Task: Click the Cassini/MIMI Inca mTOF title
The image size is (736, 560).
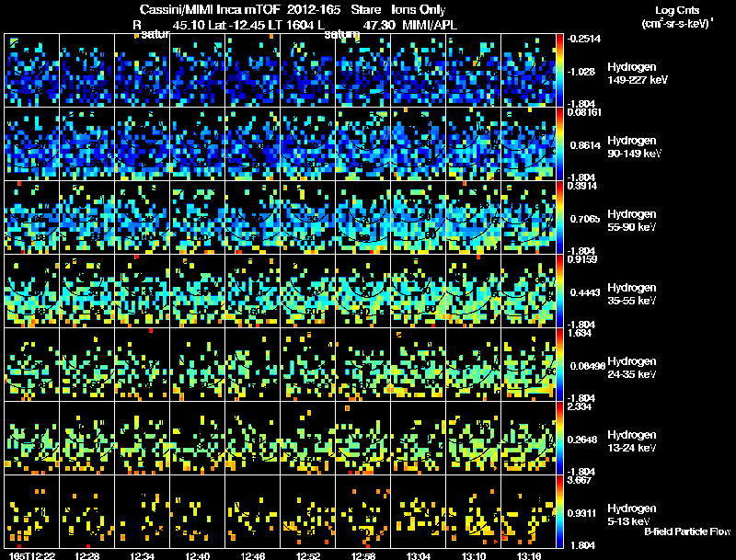Action: [211, 9]
